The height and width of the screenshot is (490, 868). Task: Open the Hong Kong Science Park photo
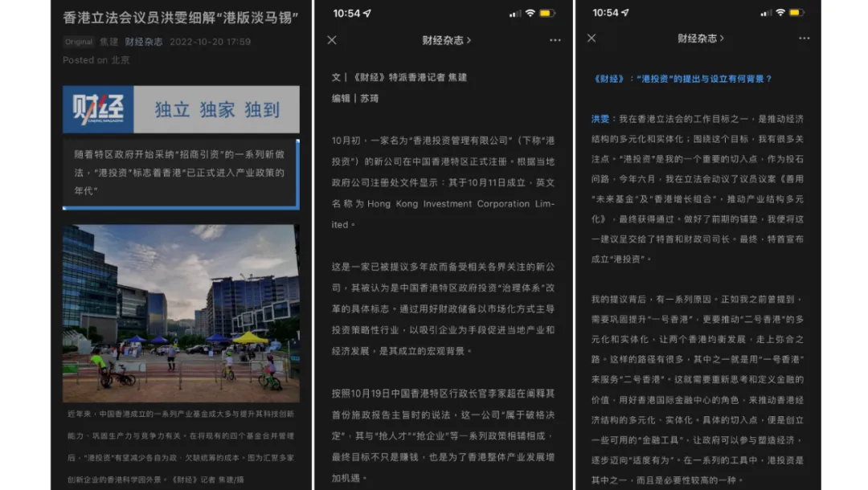181,313
